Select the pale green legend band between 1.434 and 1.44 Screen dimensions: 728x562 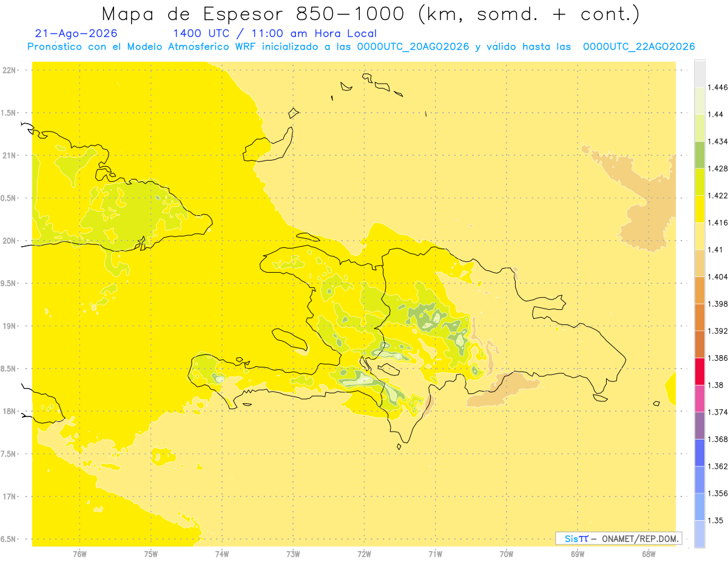[x=699, y=128]
